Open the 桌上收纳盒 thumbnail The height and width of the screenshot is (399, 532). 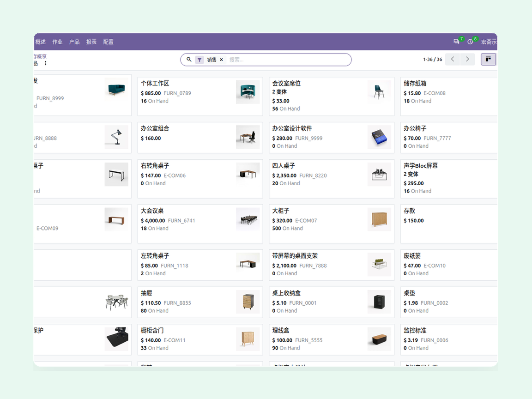pyautogui.click(x=379, y=302)
